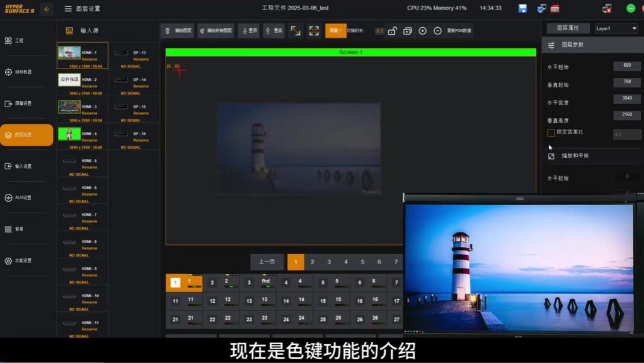
Task: Toggle the orange 屏幕-1 screen button
Action: (335, 31)
